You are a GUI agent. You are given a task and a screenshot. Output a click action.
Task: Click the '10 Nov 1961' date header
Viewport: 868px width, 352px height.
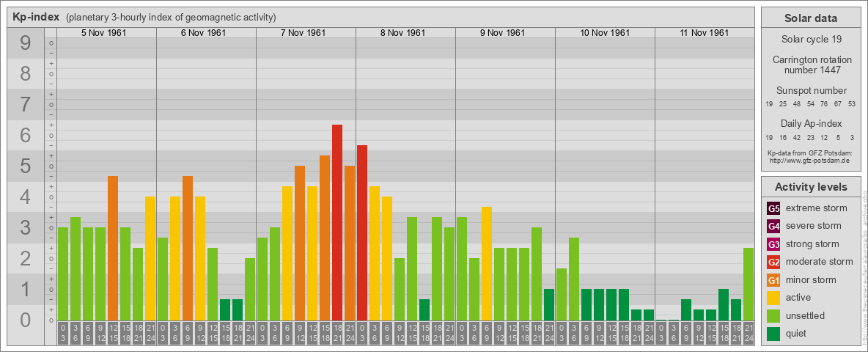click(x=605, y=33)
